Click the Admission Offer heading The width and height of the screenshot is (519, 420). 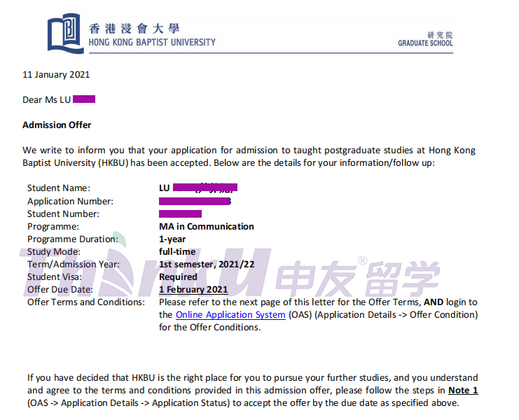pos(57,125)
